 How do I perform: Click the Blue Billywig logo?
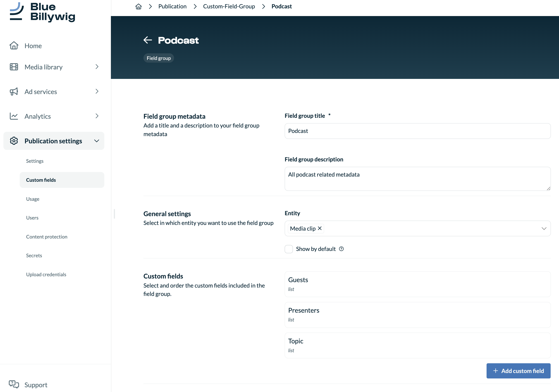point(42,12)
